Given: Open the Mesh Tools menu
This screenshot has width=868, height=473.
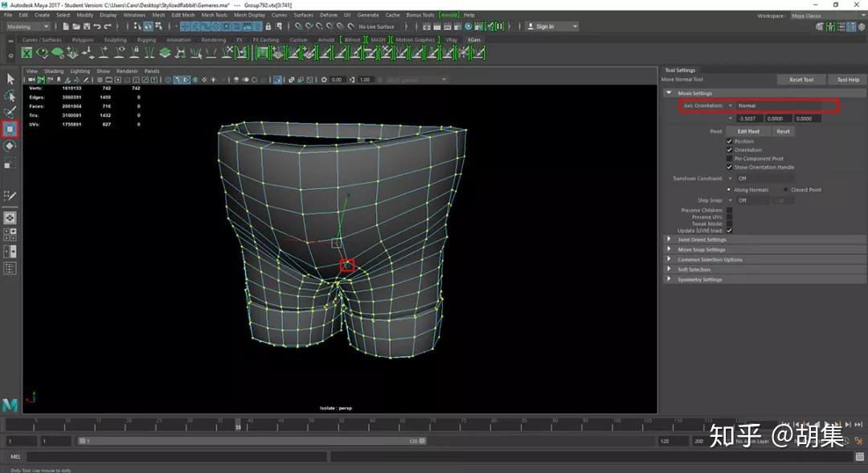Looking at the screenshot, I should tap(214, 14).
